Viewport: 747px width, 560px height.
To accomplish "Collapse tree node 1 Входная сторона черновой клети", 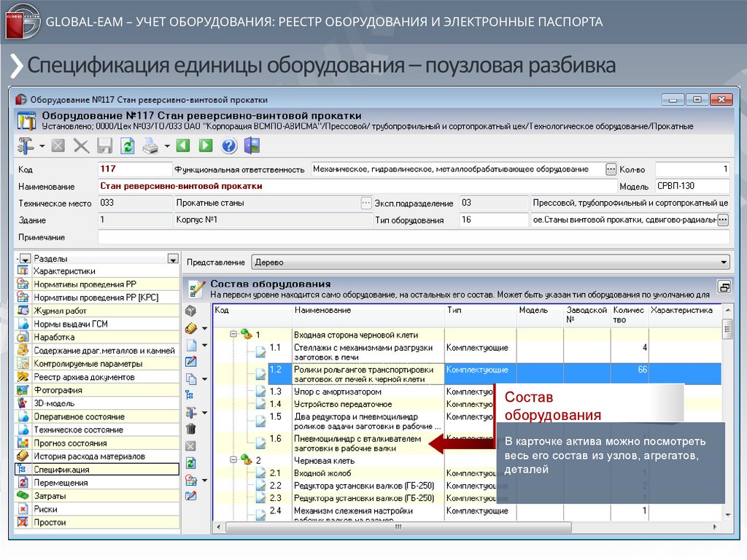I will [x=234, y=335].
